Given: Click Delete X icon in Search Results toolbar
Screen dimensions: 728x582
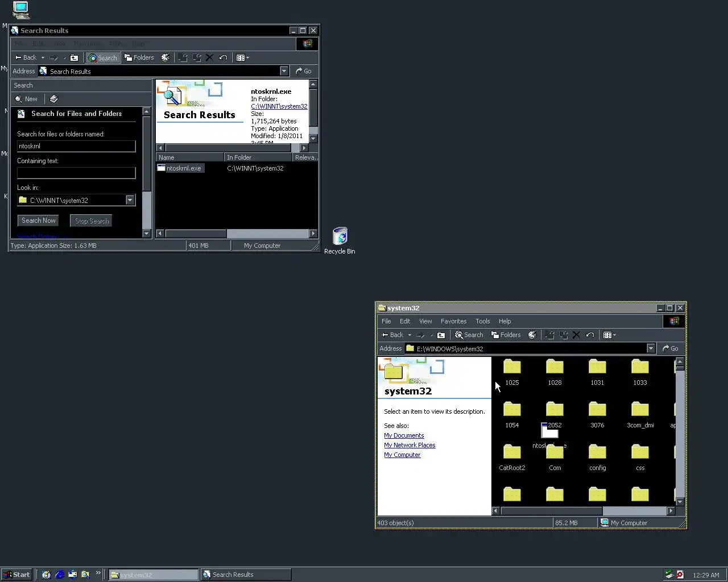Looking at the screenshot, I should click(209, 57).
